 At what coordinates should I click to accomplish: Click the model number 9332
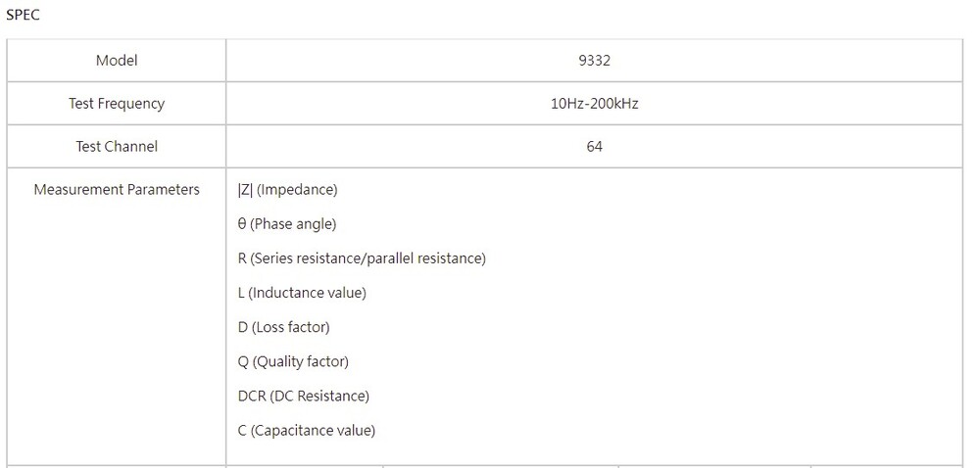pyautogui.click(x=594, y=61)
